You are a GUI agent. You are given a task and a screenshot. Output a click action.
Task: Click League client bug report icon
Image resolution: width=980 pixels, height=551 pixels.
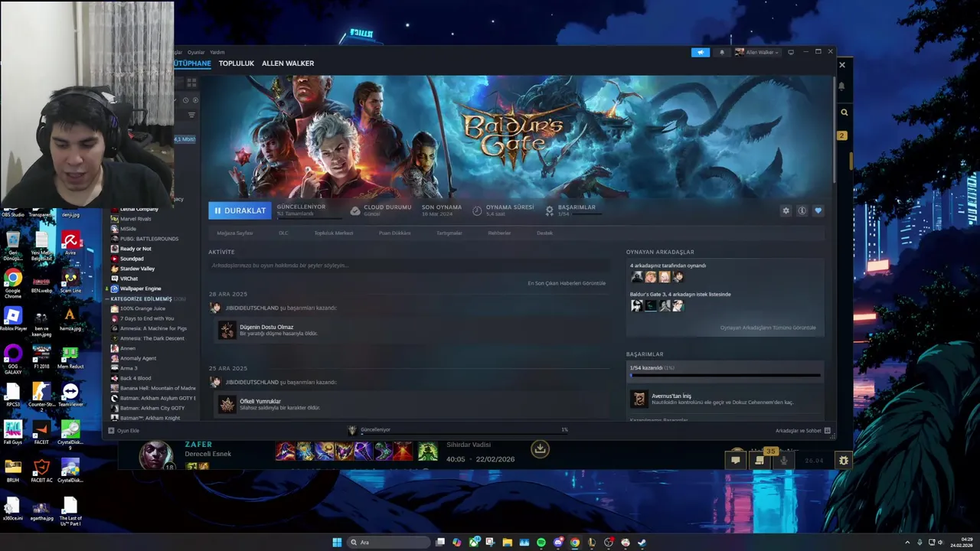[x=843, y=460]
